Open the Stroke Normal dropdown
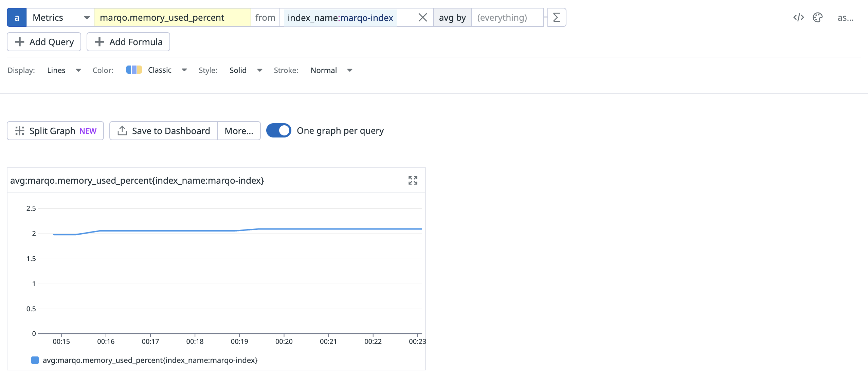This screenshot has width=868, height=387. click(x=331, y=70)
